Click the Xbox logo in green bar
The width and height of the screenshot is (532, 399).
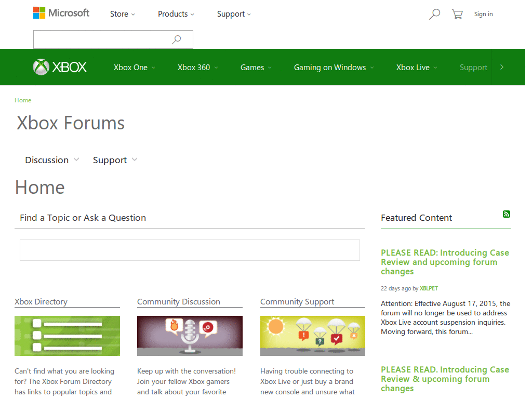[x=60, y=67]
